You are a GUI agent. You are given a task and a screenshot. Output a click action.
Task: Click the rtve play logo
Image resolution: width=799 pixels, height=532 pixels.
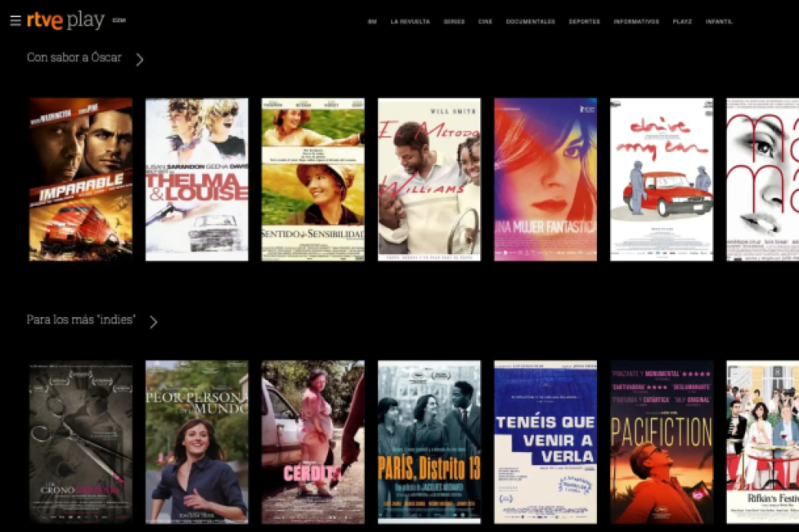click(66, 21)
